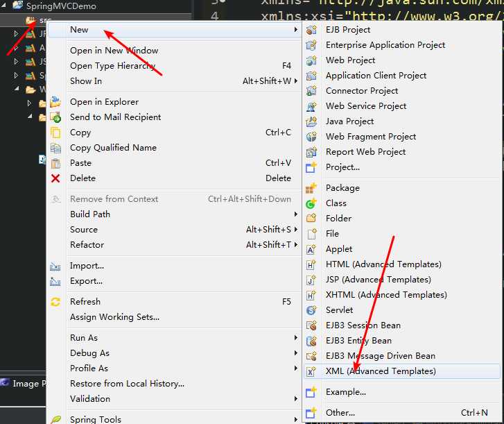Click the Paste clipboard icon
Viewport: 504px width, 424px height.
click(x=55, y=163)
